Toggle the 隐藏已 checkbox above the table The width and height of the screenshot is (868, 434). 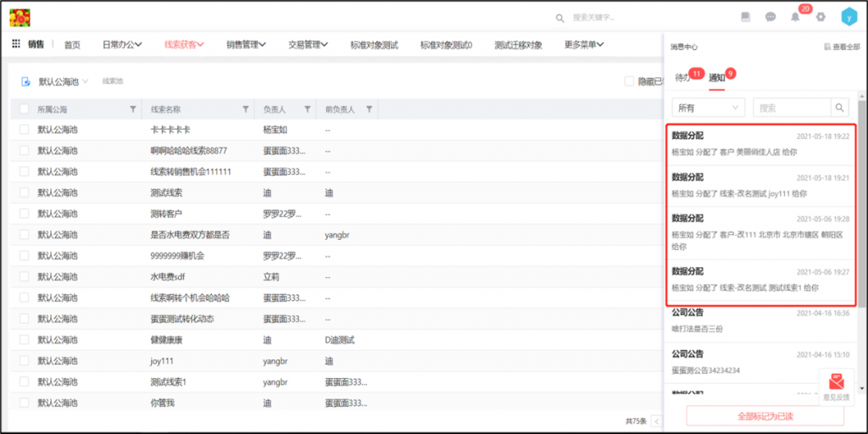click(x=629, y=81)
